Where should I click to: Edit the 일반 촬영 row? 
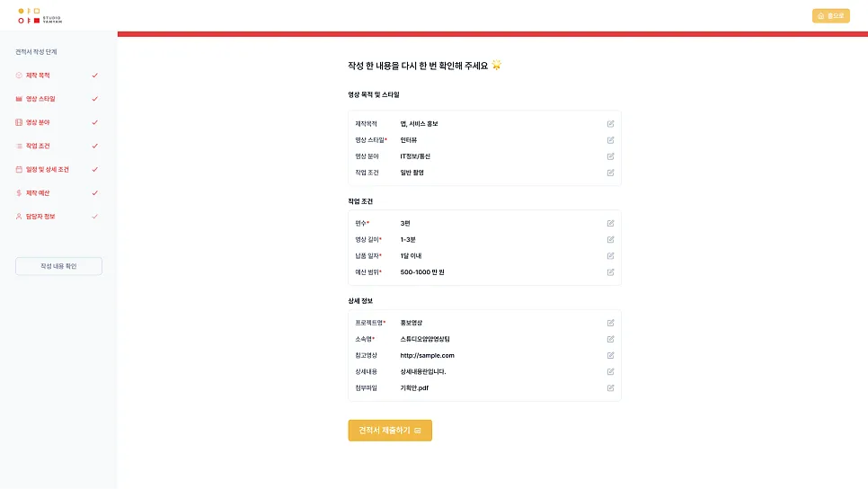pyautogui.click(x=610, y=173)
